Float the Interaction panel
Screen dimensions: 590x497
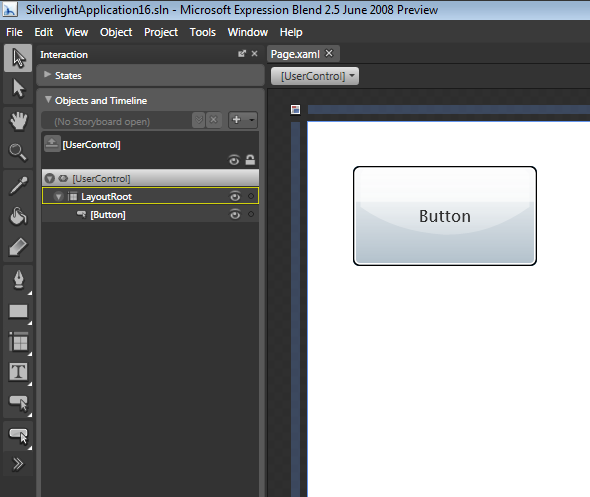tap(242, 54)
